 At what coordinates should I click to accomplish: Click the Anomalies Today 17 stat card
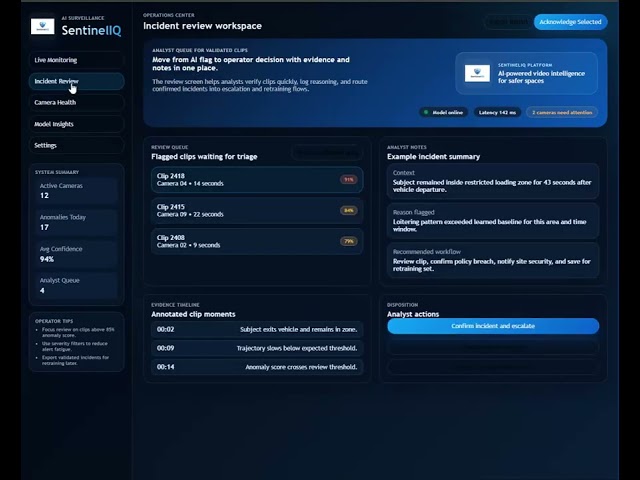pos(76,222)
